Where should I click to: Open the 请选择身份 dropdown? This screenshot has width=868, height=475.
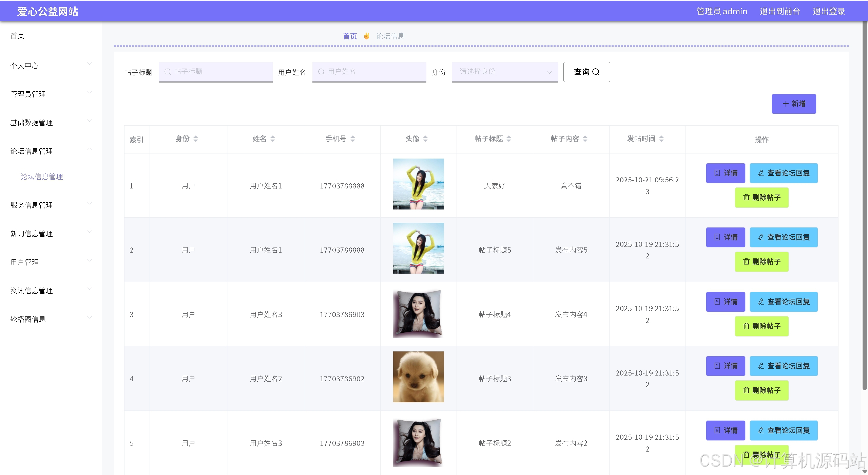[x=504, y=72]
